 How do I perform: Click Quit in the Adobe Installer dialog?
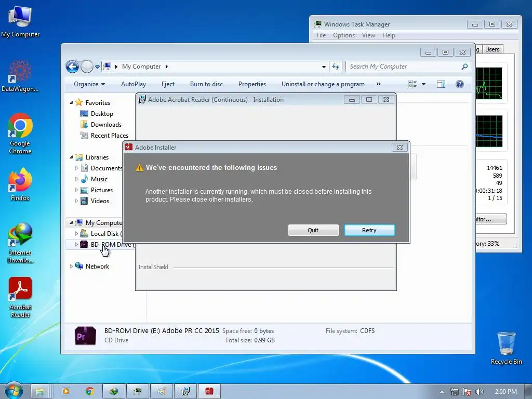coord(313,230)
